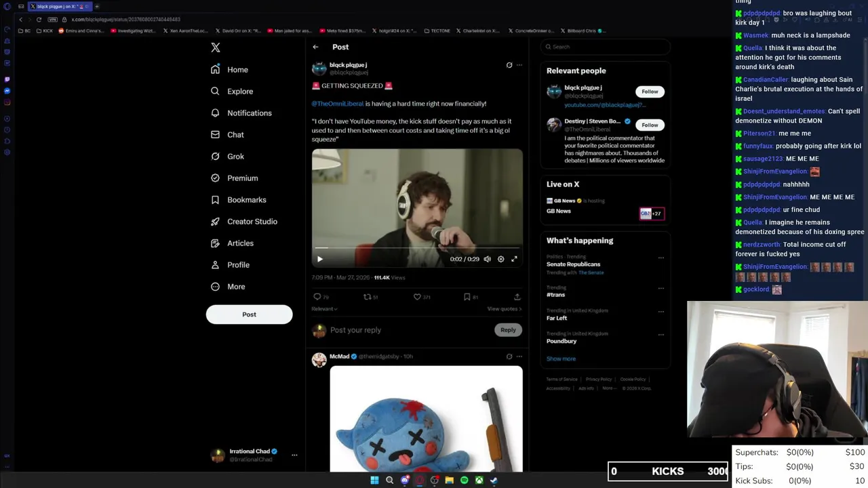Click the Grok icon on blqck plqgue post
Image resolution: width=868 pixels, height=488 pixels.
509,65
